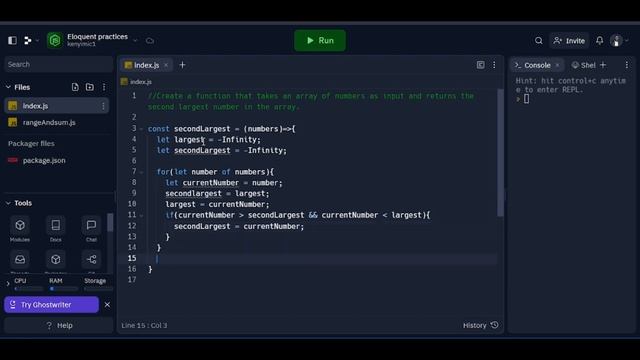Viewport: 640px width, 360px height.
Task: Open the console pane options menu
Action: click(x=627, y=65)
